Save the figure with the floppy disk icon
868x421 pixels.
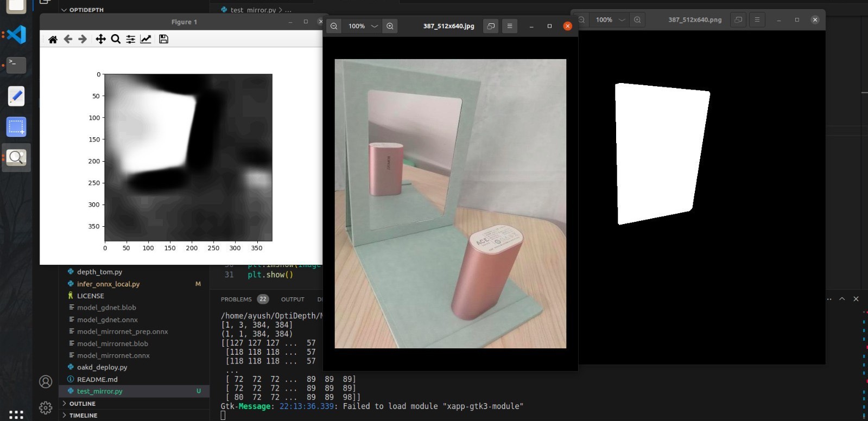[x=163, y=39]
